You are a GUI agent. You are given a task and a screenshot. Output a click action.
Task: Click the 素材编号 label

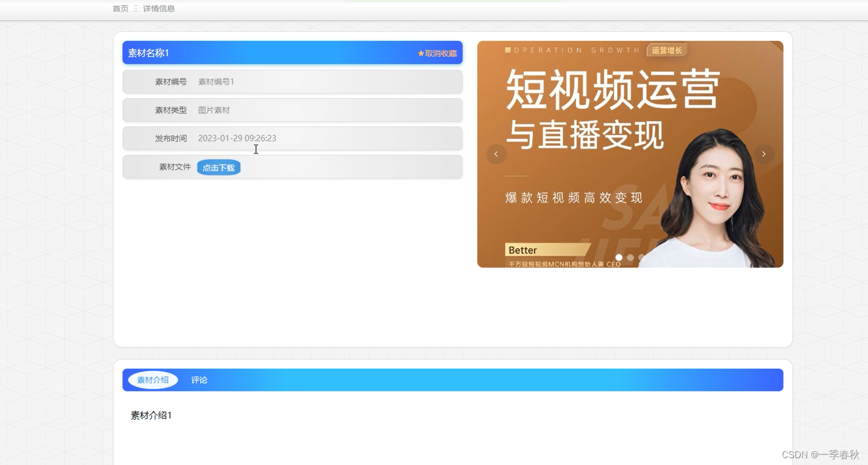(x=171, y=82)
